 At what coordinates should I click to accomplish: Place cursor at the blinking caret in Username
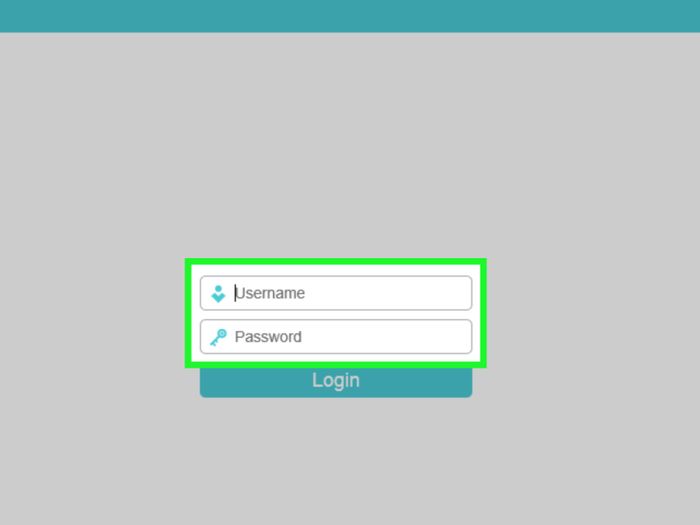[x=235, y=293]
